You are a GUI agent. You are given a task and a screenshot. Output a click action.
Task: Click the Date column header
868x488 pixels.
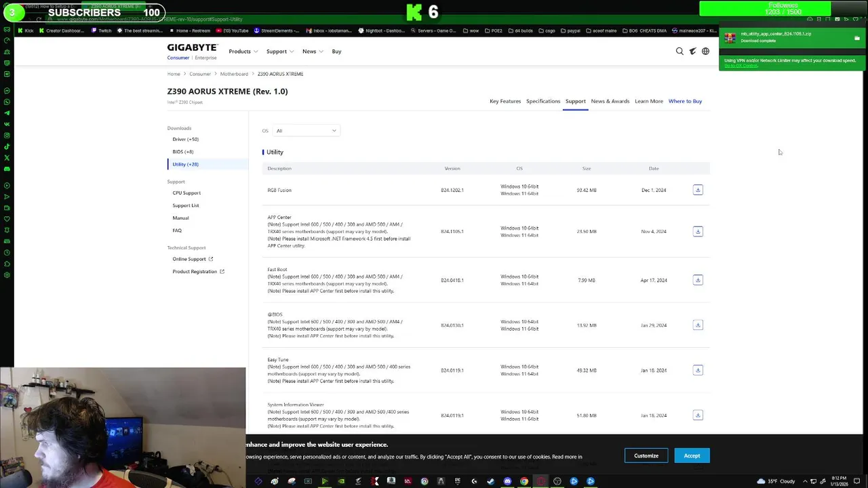pyautogui.click(x=654, y=168)
